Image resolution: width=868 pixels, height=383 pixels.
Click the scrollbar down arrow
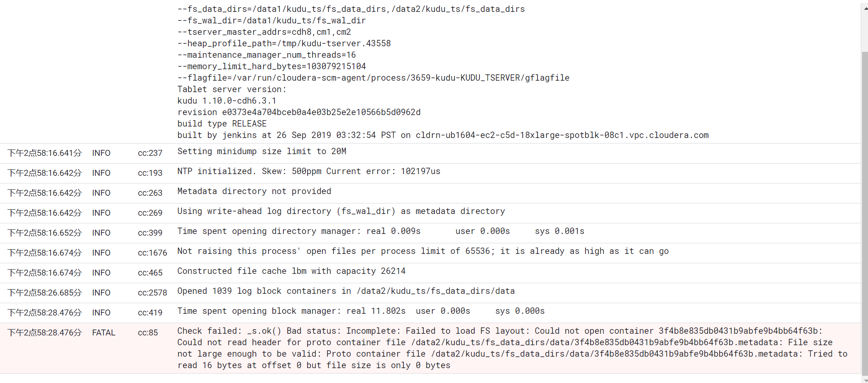865,380
